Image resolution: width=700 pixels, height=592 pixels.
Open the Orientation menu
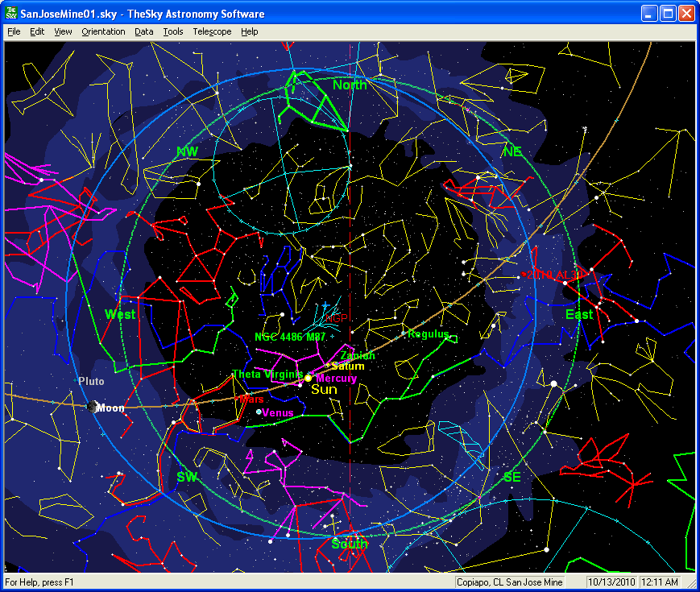pos(103,31)
